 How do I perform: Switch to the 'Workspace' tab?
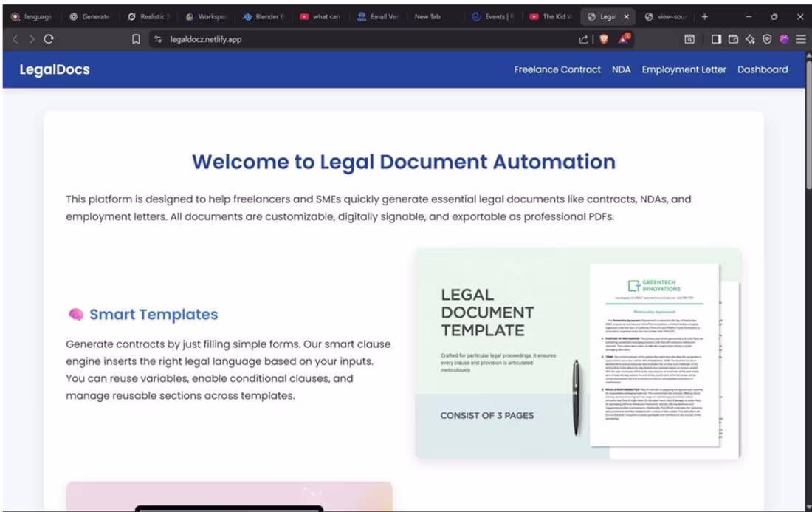(207, 16)
